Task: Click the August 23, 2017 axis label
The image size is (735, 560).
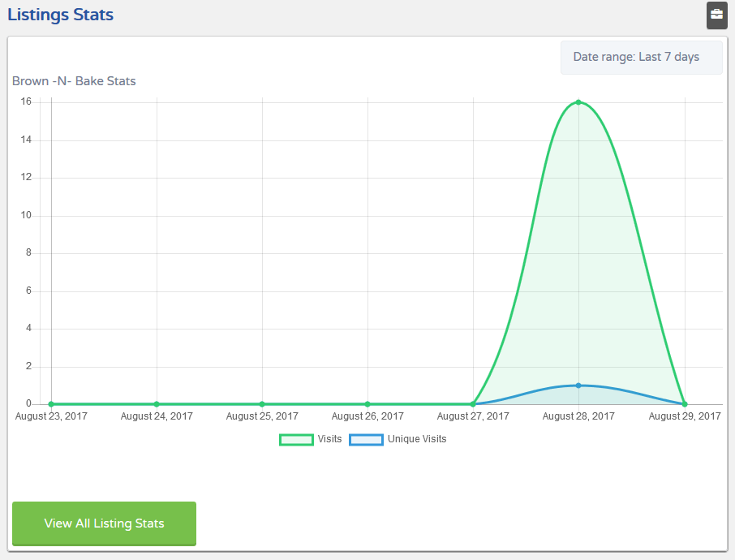Action: click(x=51, y=416)
